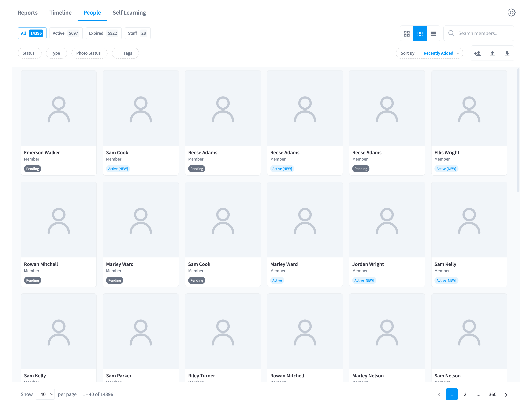
Task: Click the name Sam Nelson
Action: [447, 376]
